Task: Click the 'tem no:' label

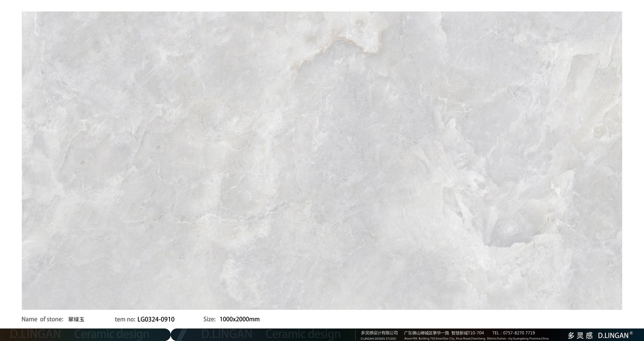Action: click(125, 319)
